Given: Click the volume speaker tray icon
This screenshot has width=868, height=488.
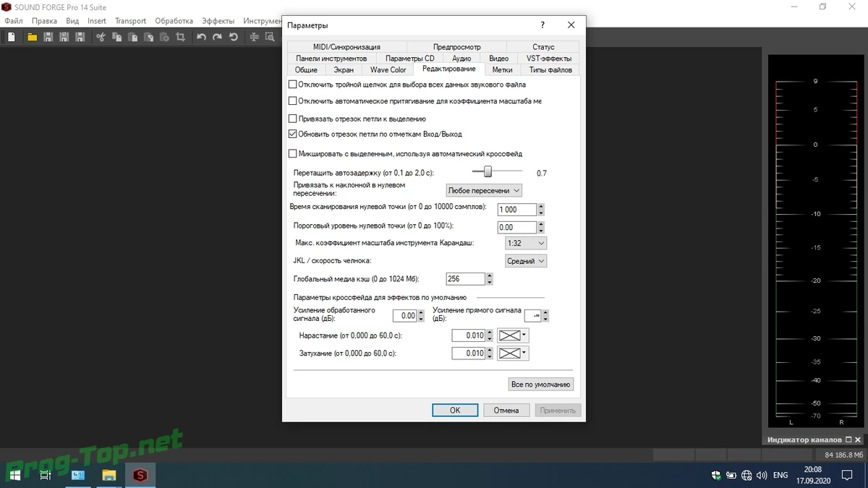Looking at the screenshot, I should coord(761,475).
